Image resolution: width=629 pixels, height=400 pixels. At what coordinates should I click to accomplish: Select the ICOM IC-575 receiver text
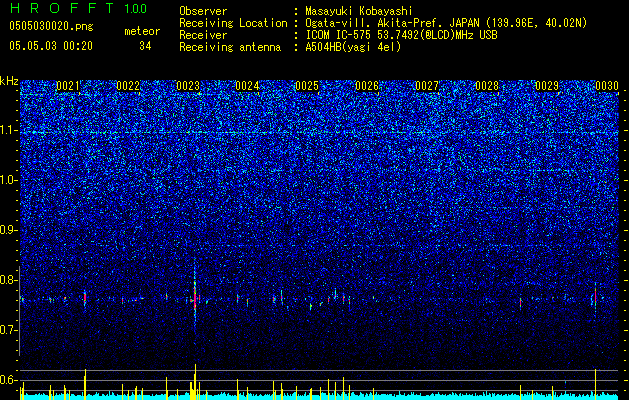point(401,35)
